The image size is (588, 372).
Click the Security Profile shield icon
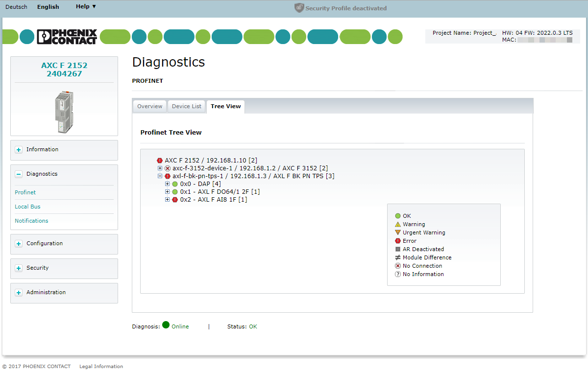click(x=299, y=8)
